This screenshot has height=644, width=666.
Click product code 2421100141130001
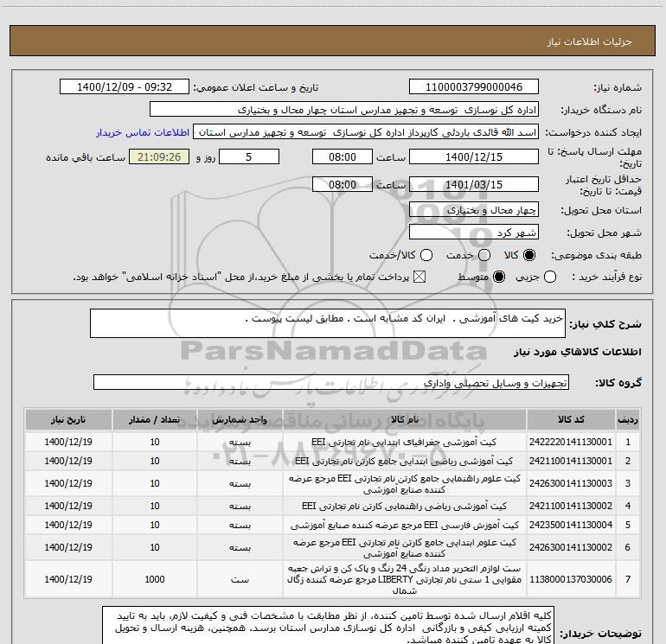[x=571, y=461]
